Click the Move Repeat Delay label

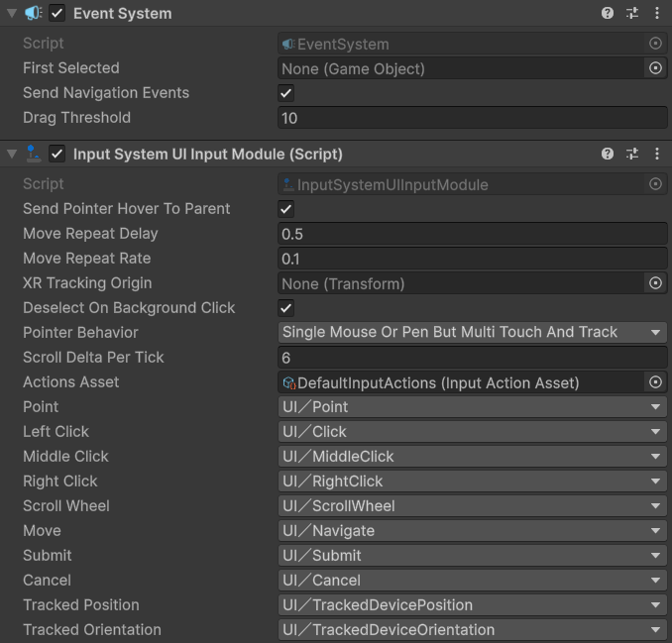pos(90,234)
